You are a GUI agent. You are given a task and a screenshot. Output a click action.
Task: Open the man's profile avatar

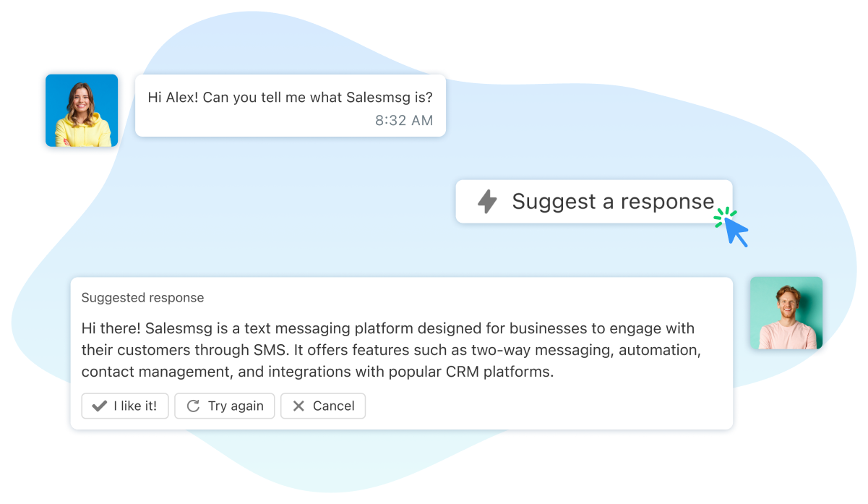(786, 313)
